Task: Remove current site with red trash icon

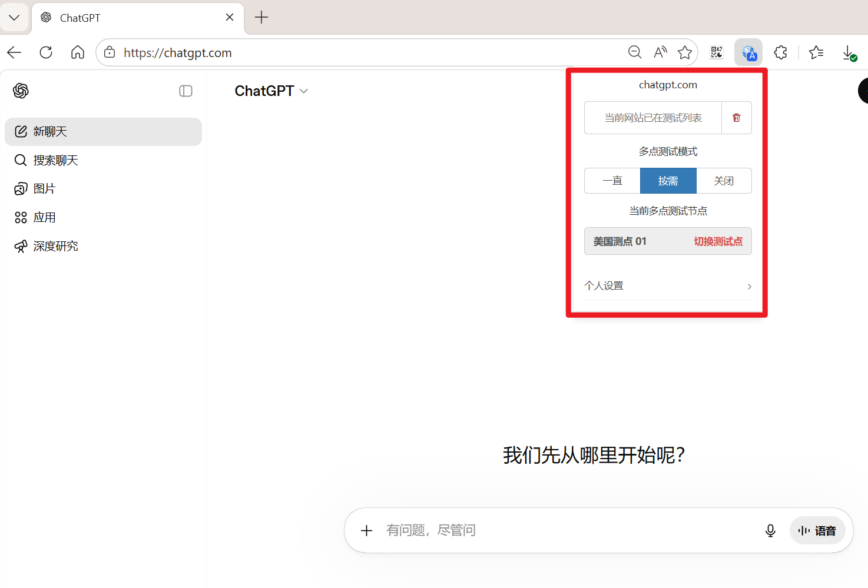Action: pyautogui.click(x=736, y=118)
